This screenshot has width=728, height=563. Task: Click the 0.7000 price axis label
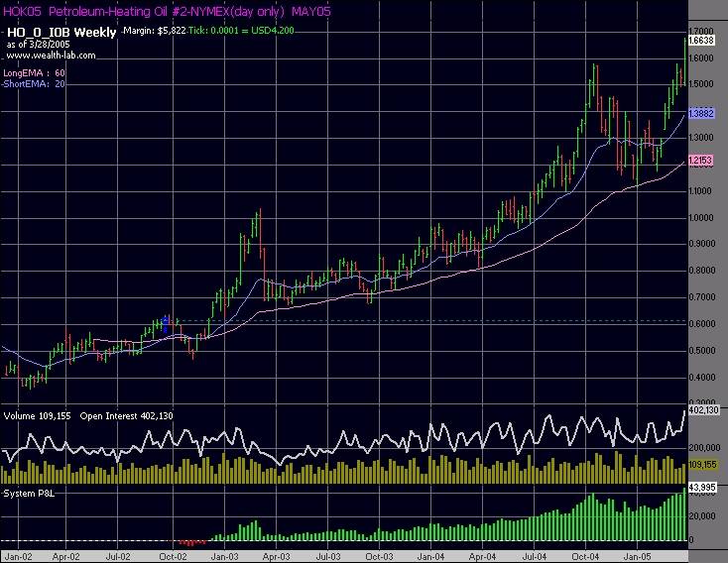point(701,297)
